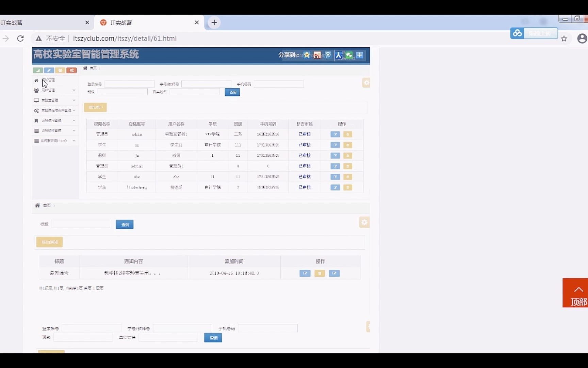
Task: Reload the page in the browser
Action: pos(20,39)
